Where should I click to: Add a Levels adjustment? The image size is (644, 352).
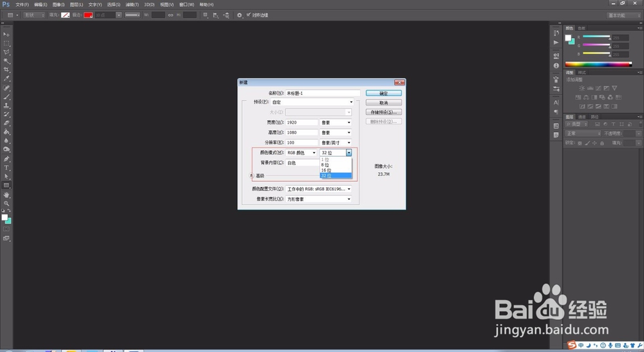point(590,88)
